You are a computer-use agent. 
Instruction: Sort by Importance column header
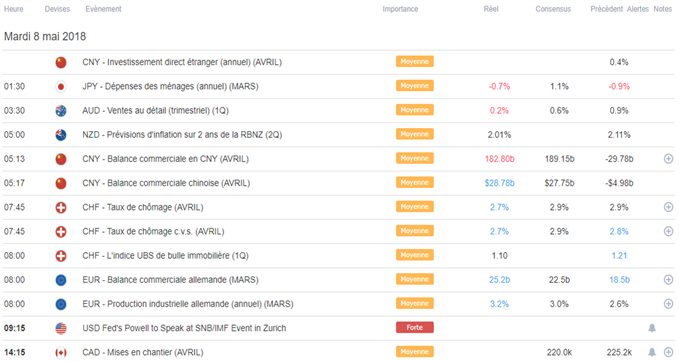(400, 9)
